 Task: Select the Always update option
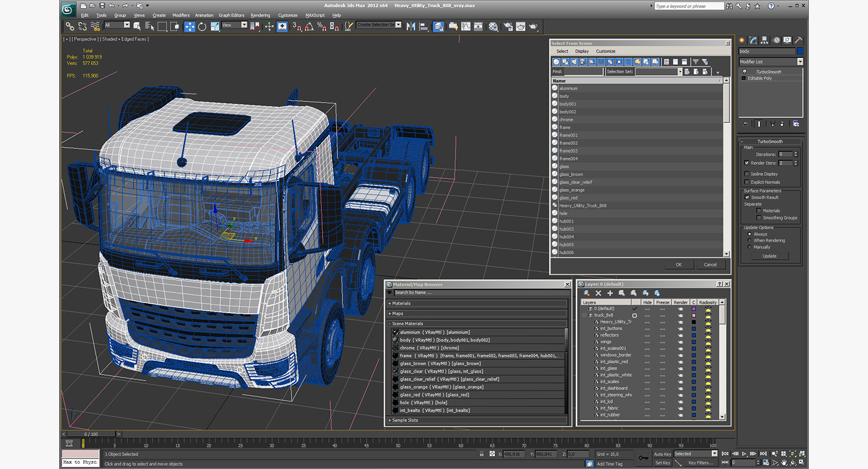[x=750, y=234]
